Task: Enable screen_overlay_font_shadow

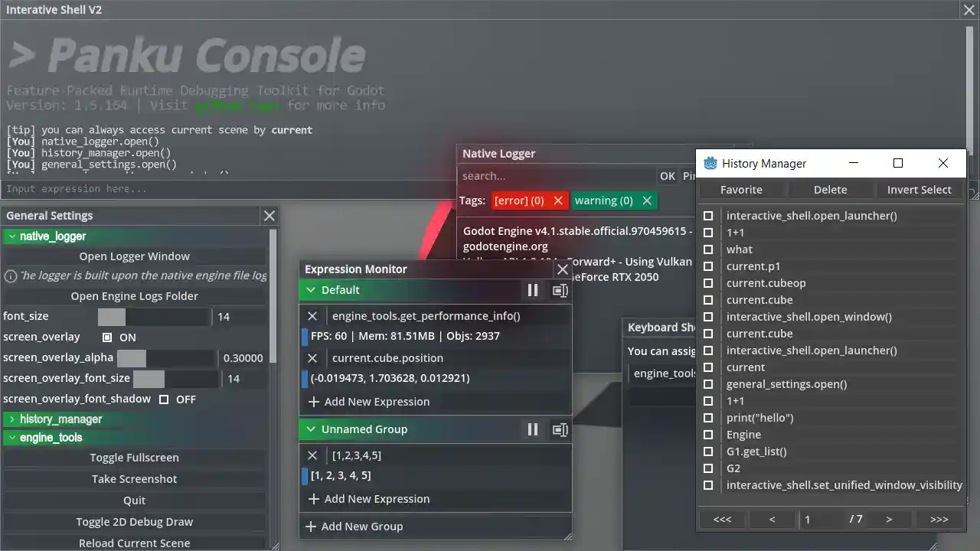Action: tap(164, 398)
